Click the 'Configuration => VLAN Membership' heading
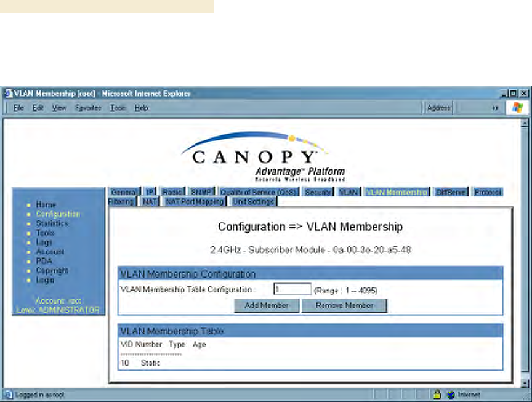Screen dimensions: 532x402 coord(310,227)
